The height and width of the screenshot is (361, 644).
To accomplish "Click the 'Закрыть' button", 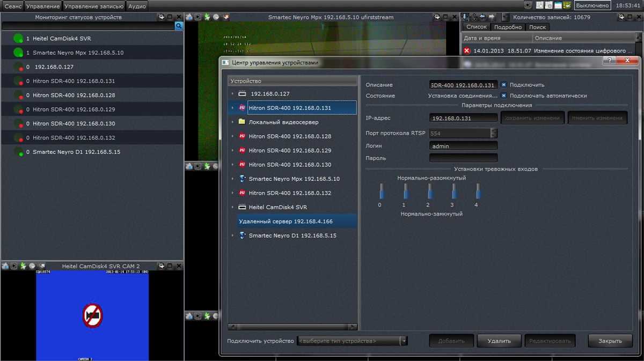I will tap(610, 341).
